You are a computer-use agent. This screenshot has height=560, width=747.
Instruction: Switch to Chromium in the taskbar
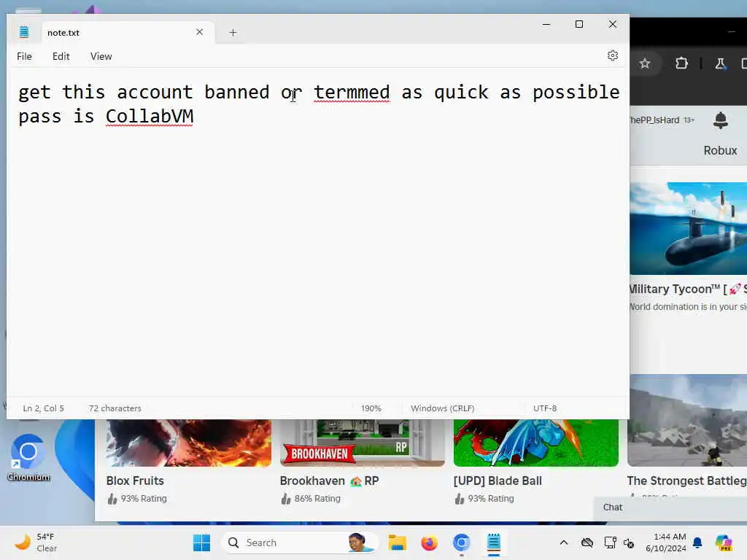(461, 542)
